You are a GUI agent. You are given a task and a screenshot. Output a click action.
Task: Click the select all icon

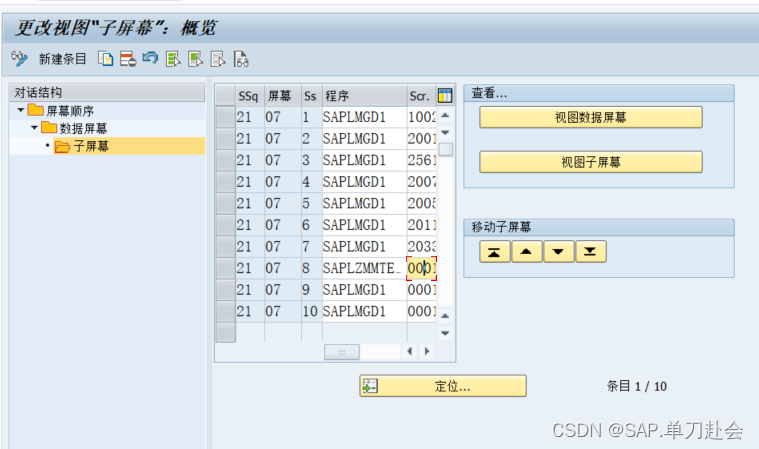point(173,59)
